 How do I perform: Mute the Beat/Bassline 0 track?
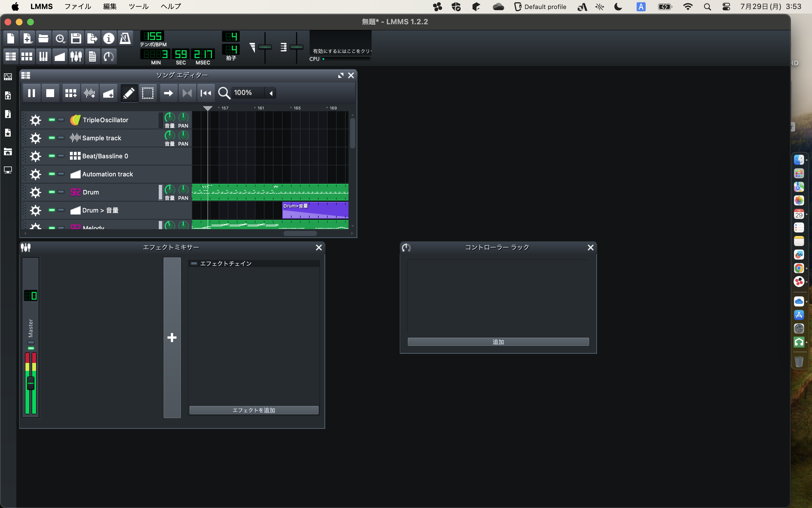52,156
